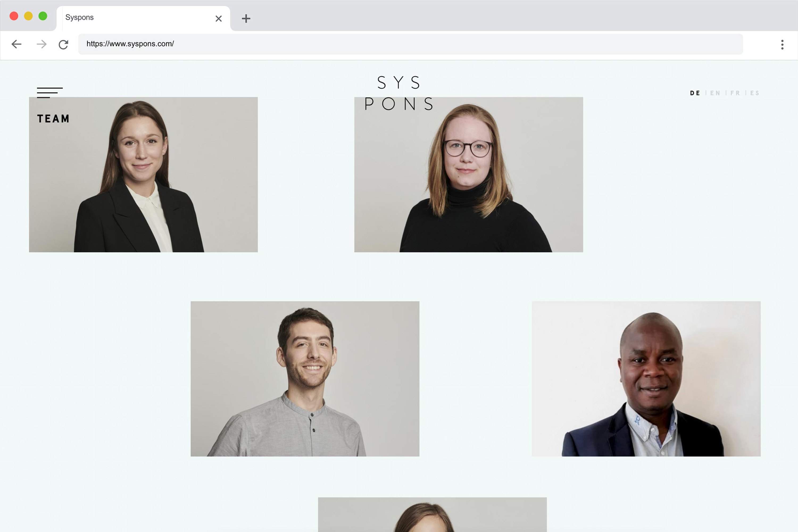This screenshot has width=798, height=532.
Task: Reload the page with refresh icon
Action: (64, 44)
